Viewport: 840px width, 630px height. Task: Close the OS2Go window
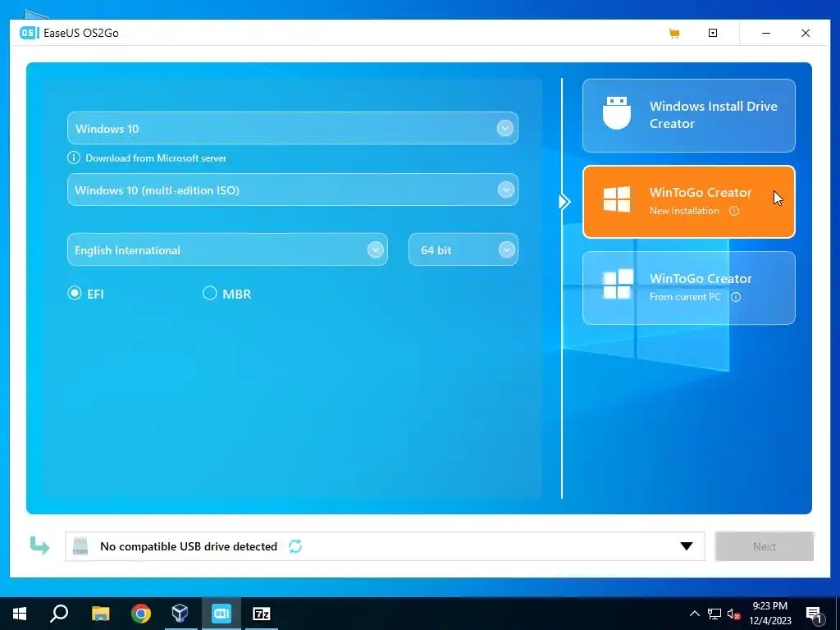point(806,33)
